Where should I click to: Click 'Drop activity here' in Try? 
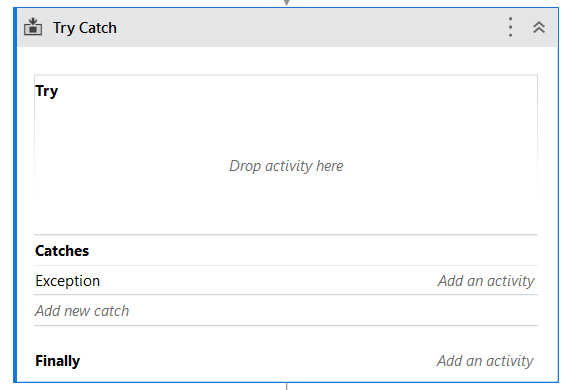click(286, 166)
